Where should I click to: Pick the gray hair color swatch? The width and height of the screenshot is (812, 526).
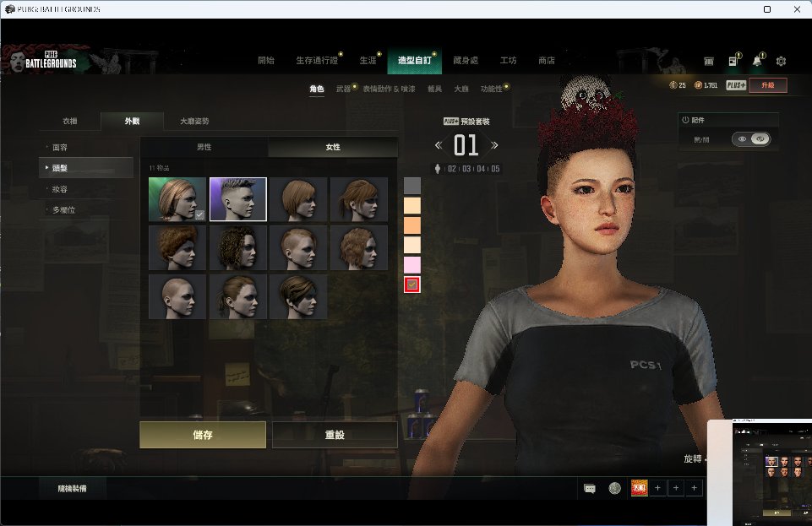(x=412, y=186)
